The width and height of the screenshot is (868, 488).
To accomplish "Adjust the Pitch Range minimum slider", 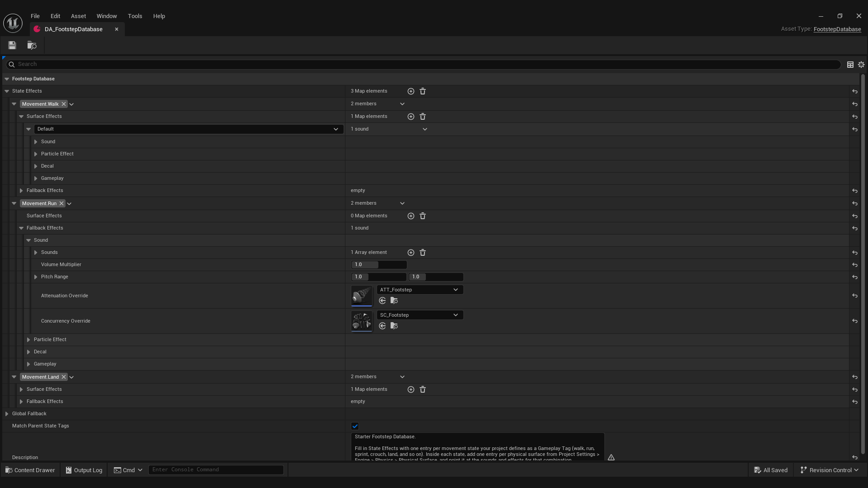I will point(379,277).
